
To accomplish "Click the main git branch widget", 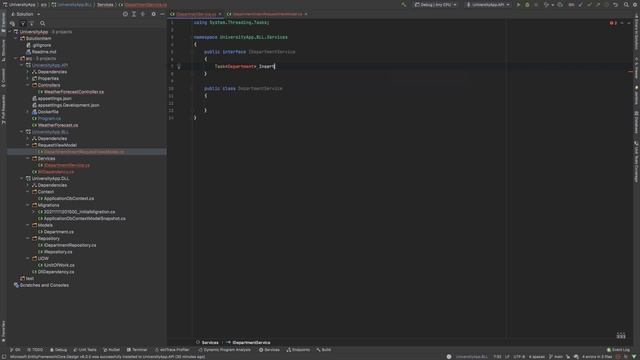I will coord(556,357).
